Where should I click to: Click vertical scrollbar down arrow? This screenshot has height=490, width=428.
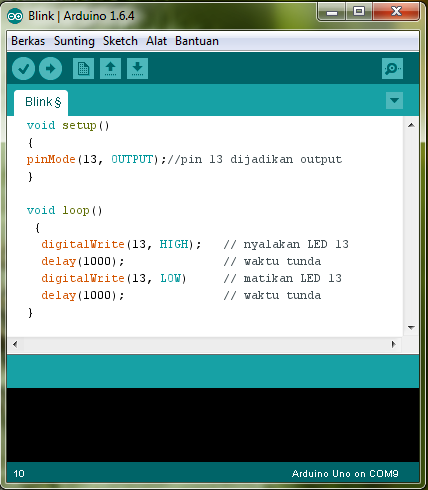coord(411,328)
